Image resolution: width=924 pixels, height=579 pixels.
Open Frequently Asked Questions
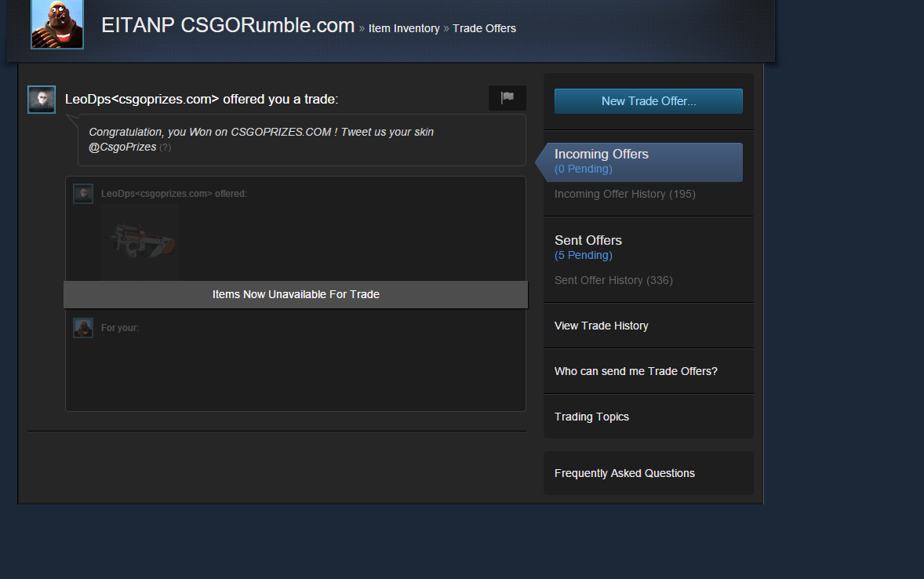point(624,473)
